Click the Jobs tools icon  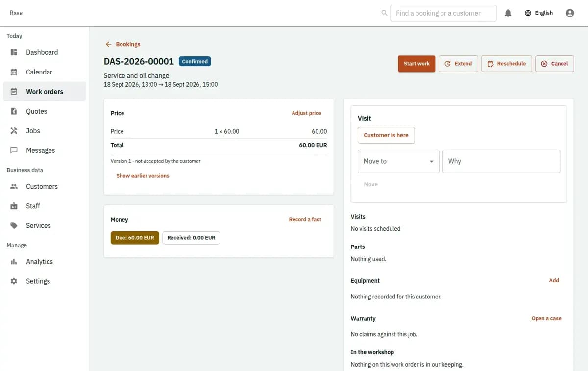click(14, 131)
